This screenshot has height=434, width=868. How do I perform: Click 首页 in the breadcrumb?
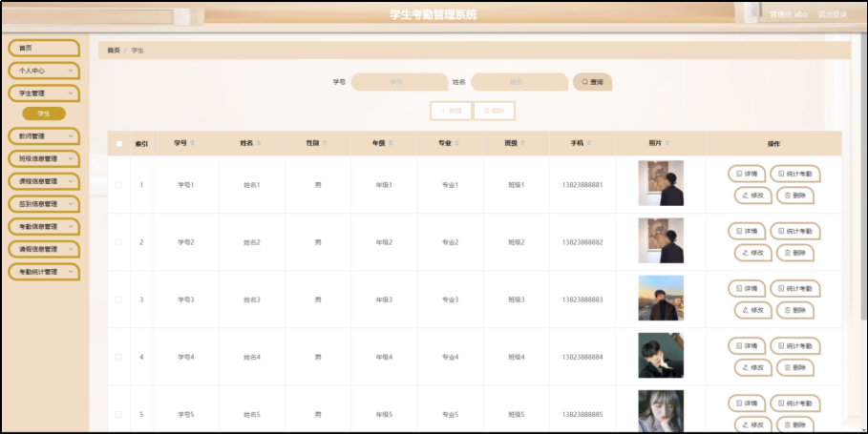114,51
